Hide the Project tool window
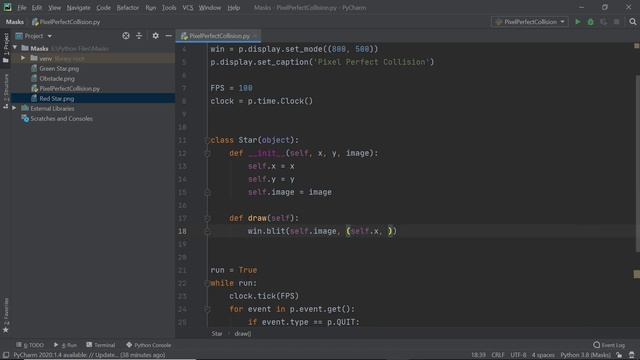Image resolution: width=640 pixels, height=360 pixels. tap(169, 36)
